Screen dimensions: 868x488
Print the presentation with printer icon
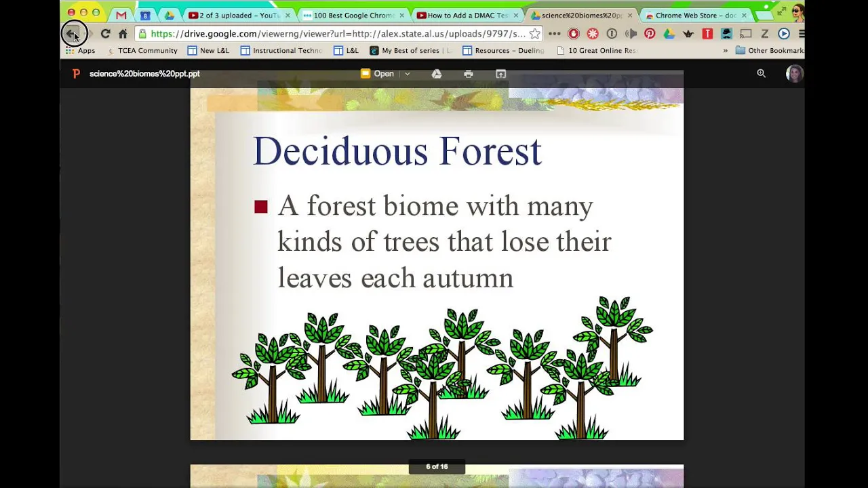coord(469,74)
